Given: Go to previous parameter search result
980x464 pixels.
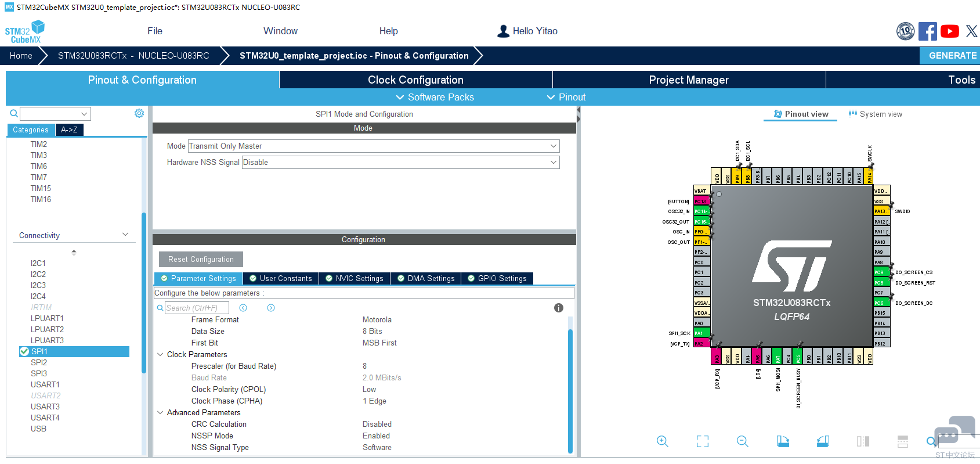Looking at the screenshot, I should [x=243, y=308].
